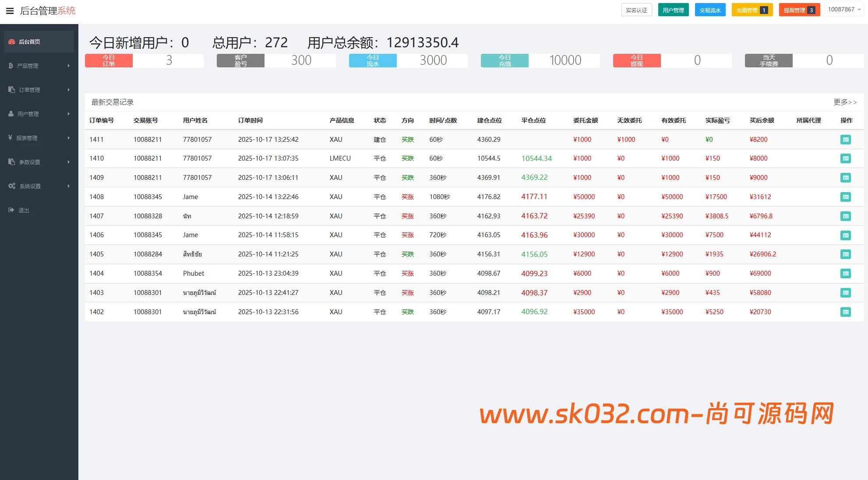The image size is (868, 480).
Task: Click the green detail icon on order 1402
Action: [846, 312]
